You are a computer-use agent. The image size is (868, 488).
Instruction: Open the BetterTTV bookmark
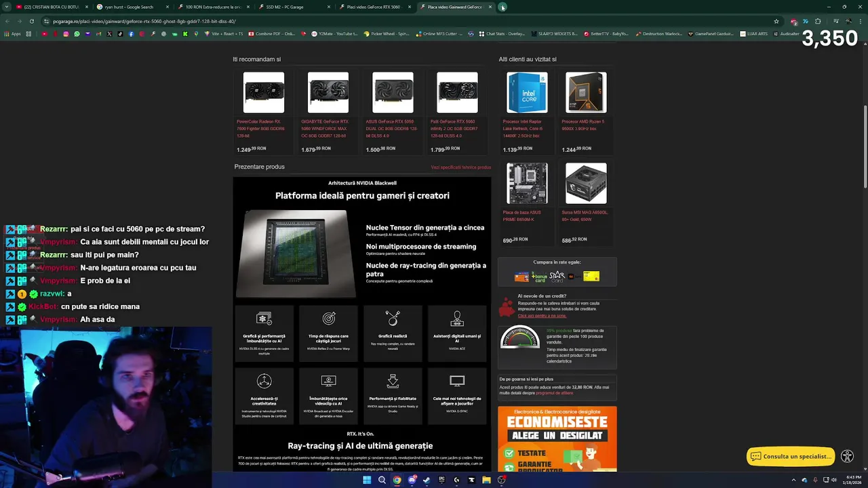point(606,33)
